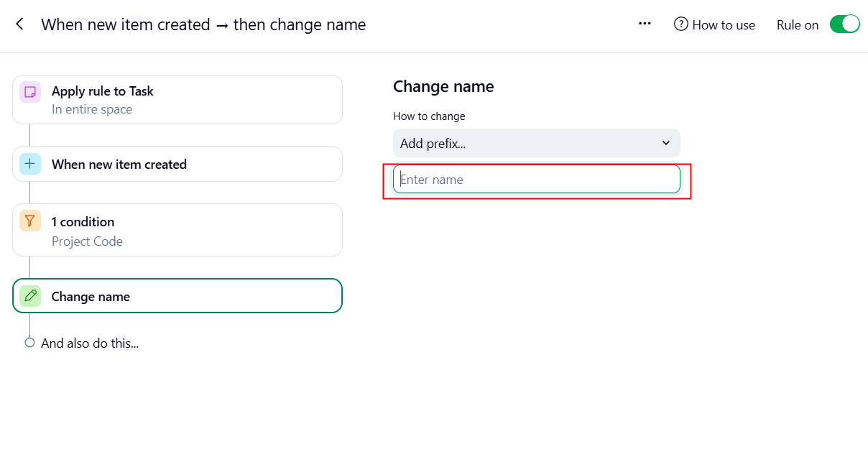
Task: Click the blue plus trigger icon
Action: point(30,164)
